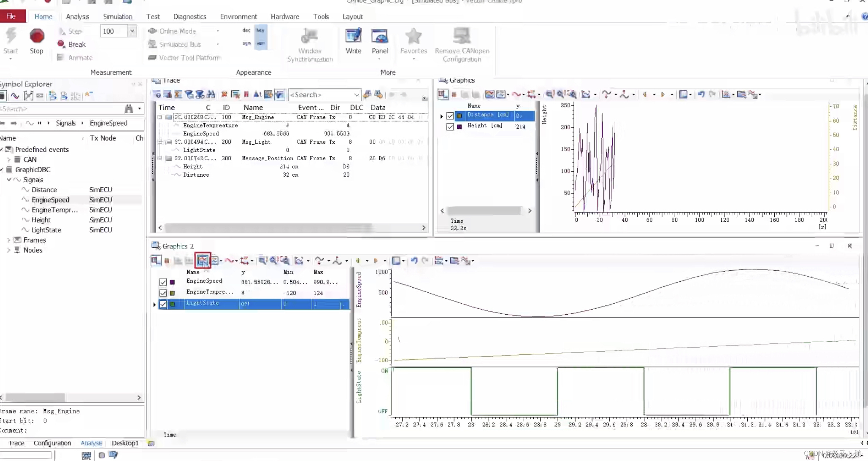Viewport: 868px width, 461px height.
Task: Click undo arrow in Graphics 2 toolbar
Action: pos(414,261)
